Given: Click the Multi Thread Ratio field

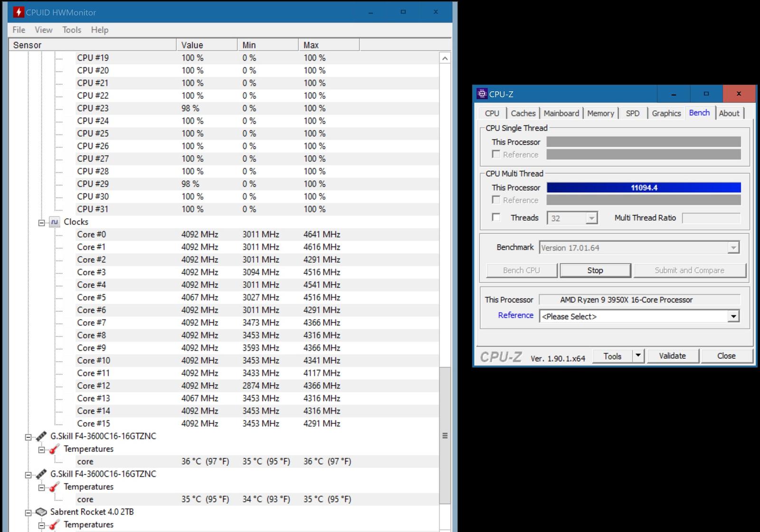Looking at the screenshot, I should tap(711, 218).
